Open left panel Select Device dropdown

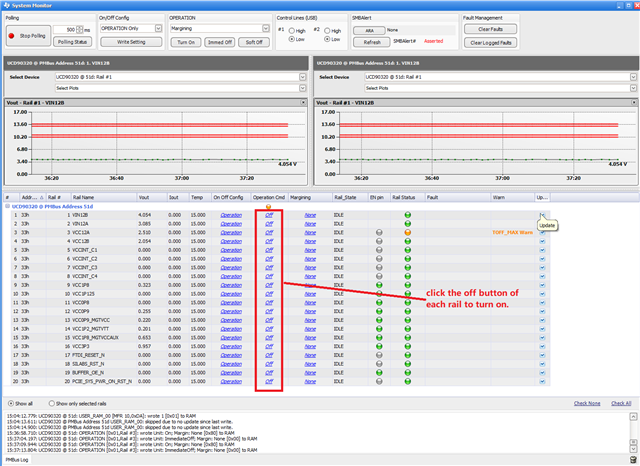302,77
